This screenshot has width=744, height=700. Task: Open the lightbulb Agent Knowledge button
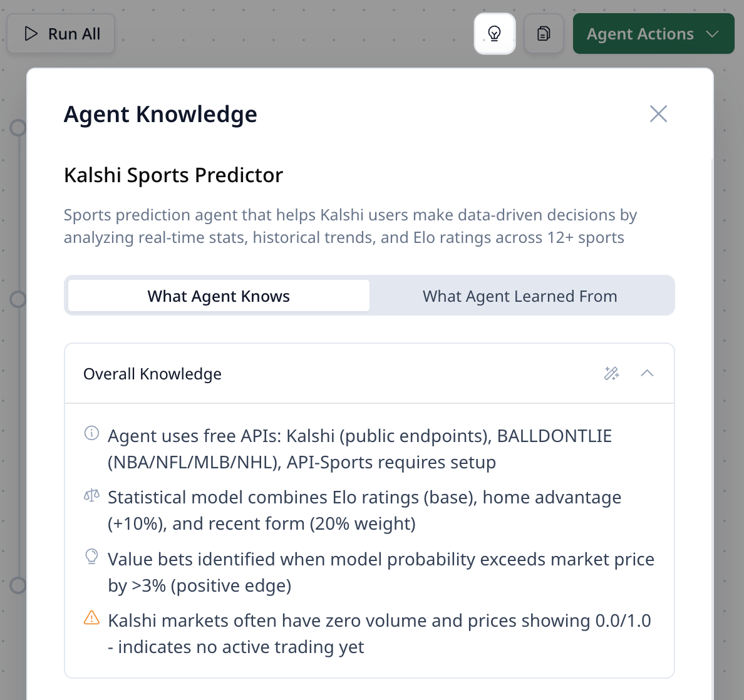click(x=495, y=34)
